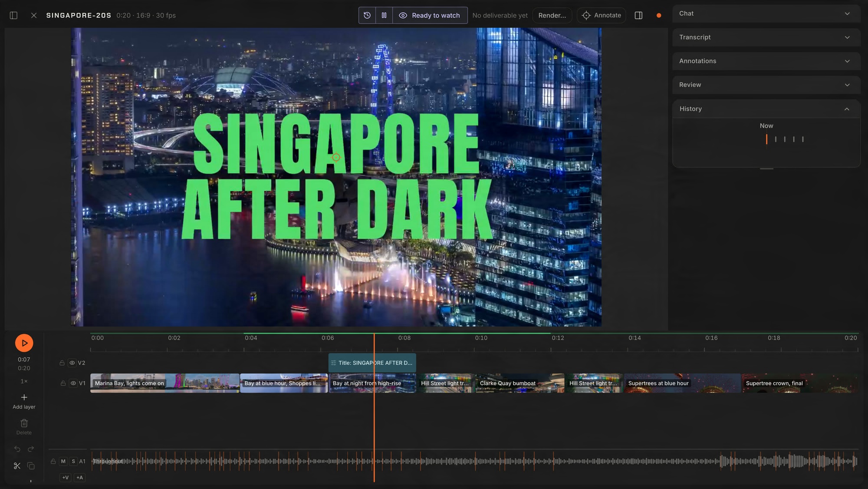Select the Title: SINGAPORE AFTER D... clip
868x489 pixels.
point(372,363)
